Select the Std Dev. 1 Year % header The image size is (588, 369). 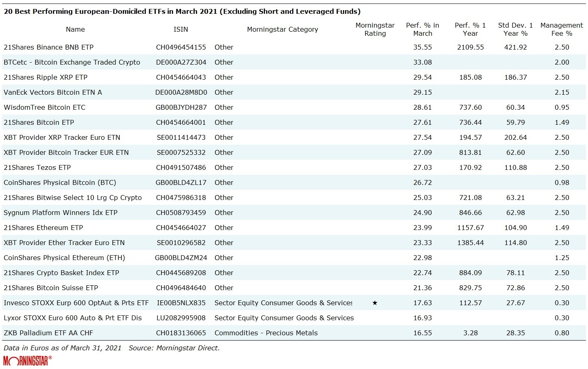(515, 29)
